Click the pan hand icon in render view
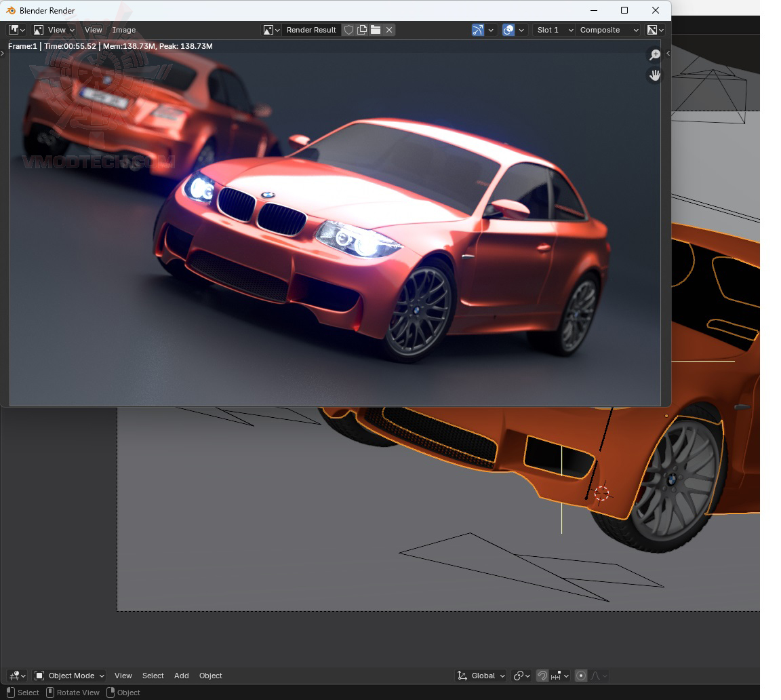781x700 pixels. tap(655, 75)
